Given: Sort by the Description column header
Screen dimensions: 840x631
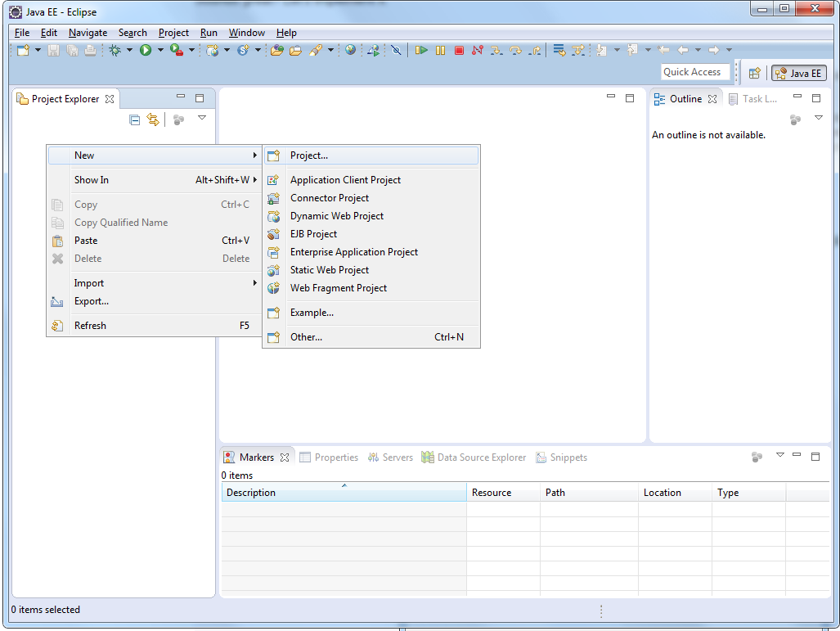Looking at the screenshot, I should pos(344,493).
